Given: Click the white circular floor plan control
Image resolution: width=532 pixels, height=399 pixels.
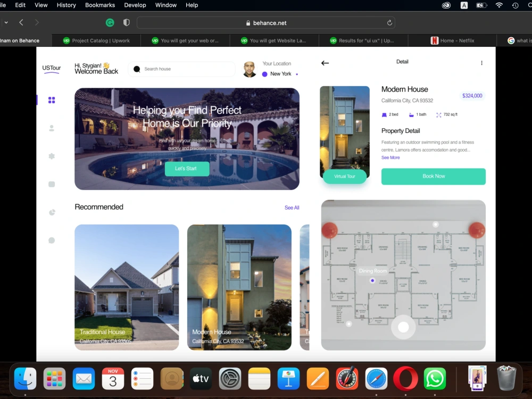Looking at the screenshot, I should pos(403,327).
